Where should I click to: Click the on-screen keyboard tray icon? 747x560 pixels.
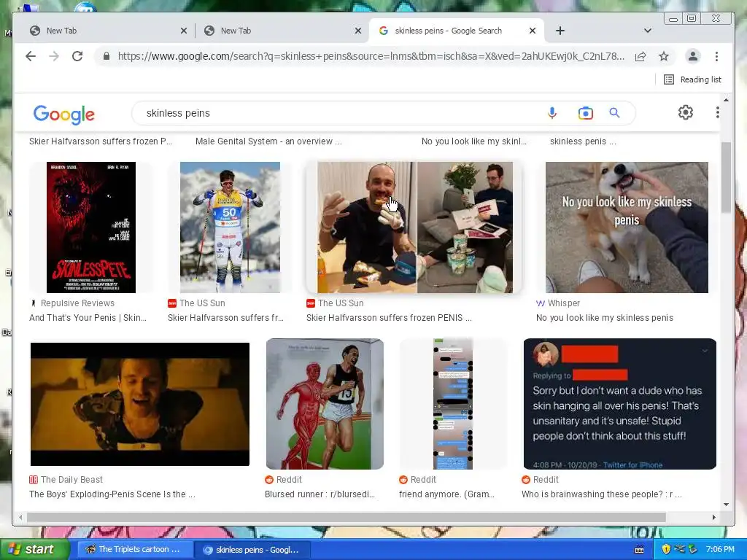639,549
